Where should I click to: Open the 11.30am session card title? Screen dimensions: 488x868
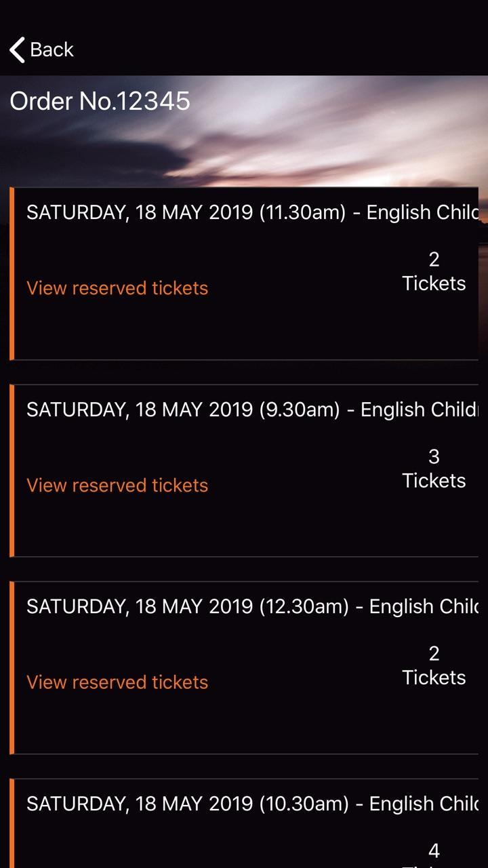[252, 212]
